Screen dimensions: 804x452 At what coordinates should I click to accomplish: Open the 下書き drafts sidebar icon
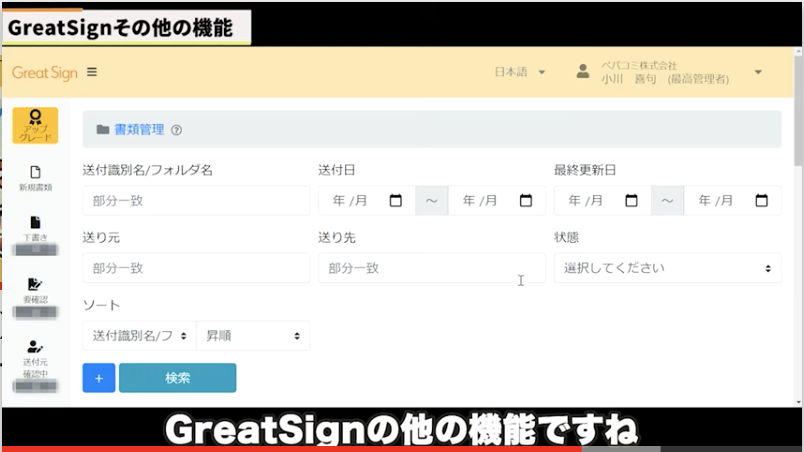(x=35, y=227)
